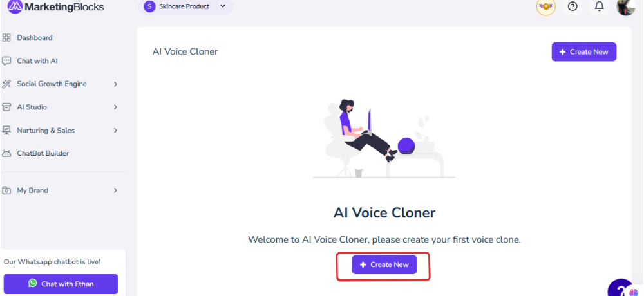Expand the Nurturing & Sales submenu arrow

coord(115,131)
